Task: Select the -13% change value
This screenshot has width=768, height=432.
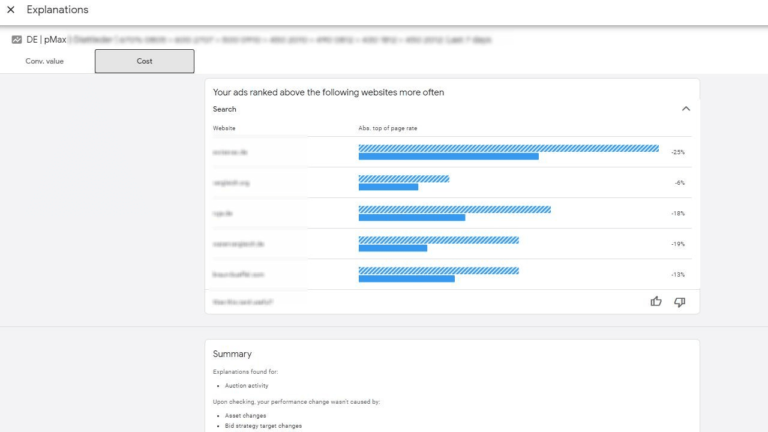Action: pyautogui.click(x=678, y=275)
